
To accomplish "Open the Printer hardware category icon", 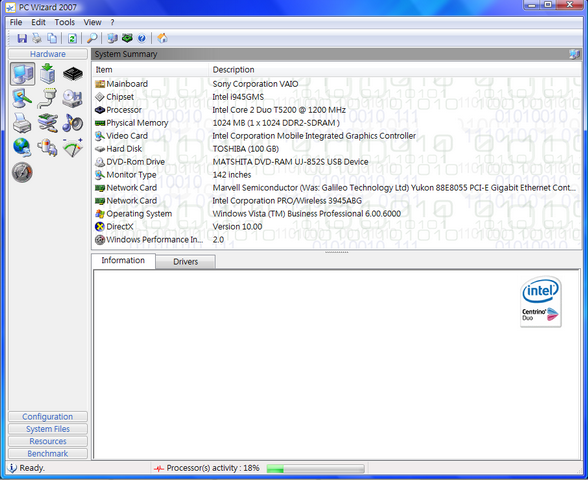I will click(22, 123).
